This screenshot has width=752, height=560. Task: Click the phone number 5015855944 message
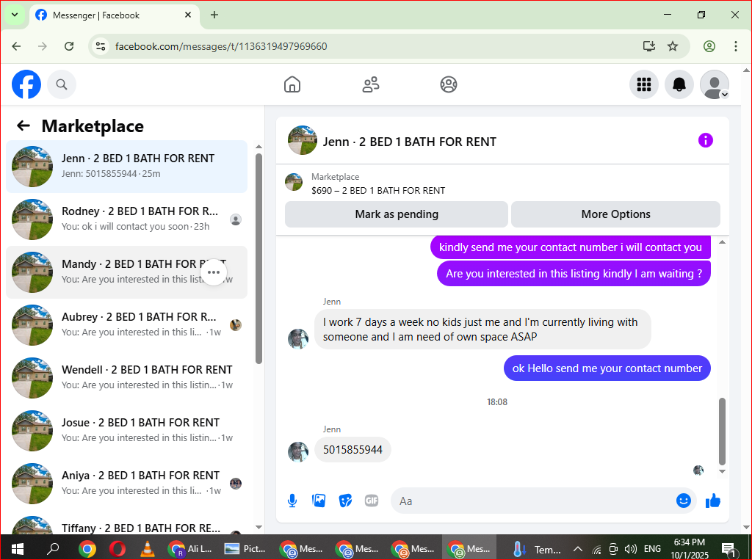(x=352, y=450)
